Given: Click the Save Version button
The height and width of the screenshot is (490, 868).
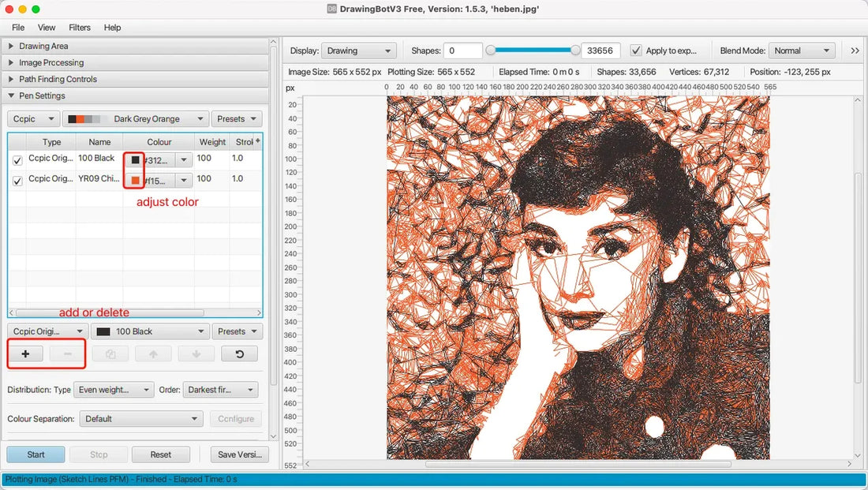Looking at the screenshot, I should [239, 454].
